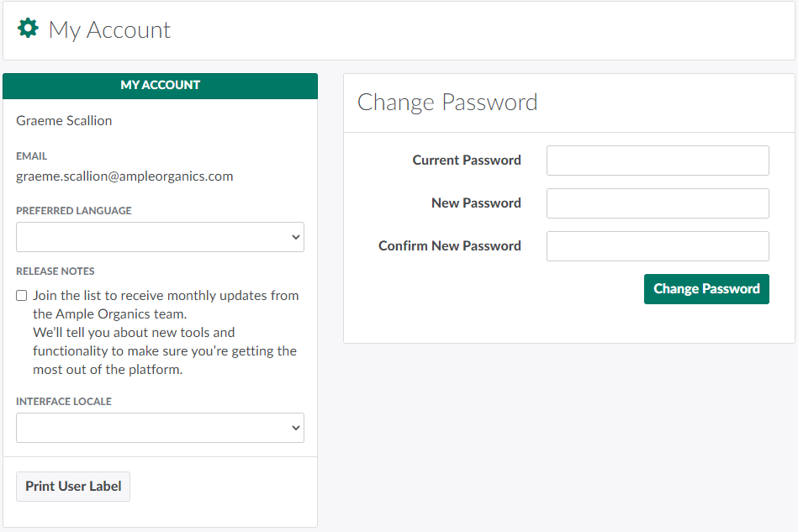This screenshot has height=532, width=798.
Task: Tick the Release Notes monthly updates checkbox
Action: [x=22, y=296]
